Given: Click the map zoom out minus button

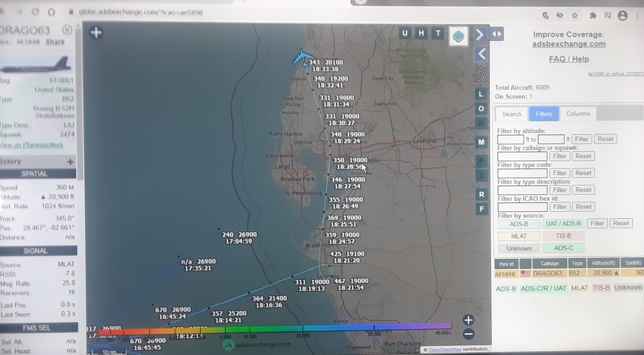Looking at the screenshot, I should [468, 334].
